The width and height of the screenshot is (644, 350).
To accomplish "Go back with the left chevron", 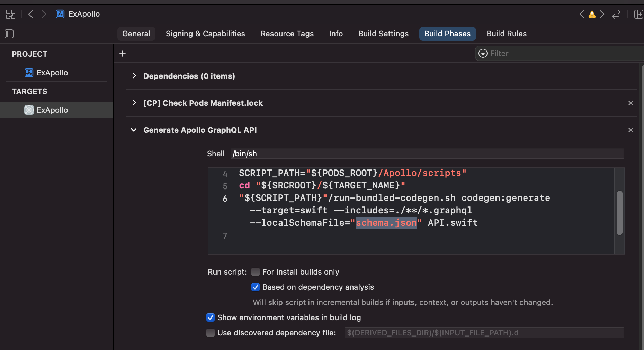I will [x=31, y=14].
